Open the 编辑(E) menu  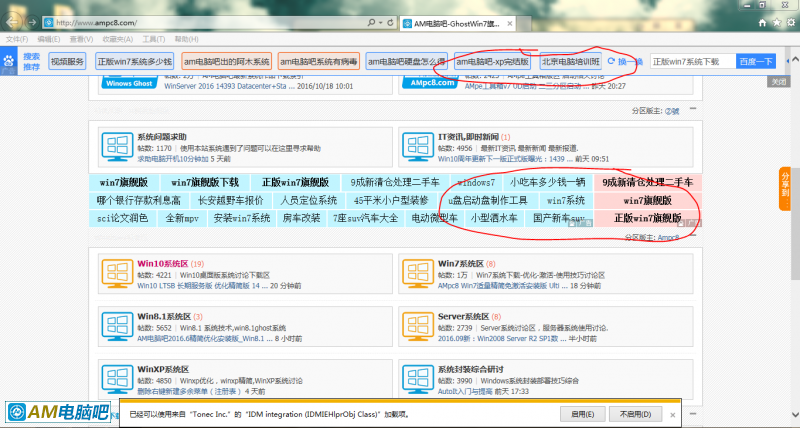pyautogui.click(x=48, y=39)
